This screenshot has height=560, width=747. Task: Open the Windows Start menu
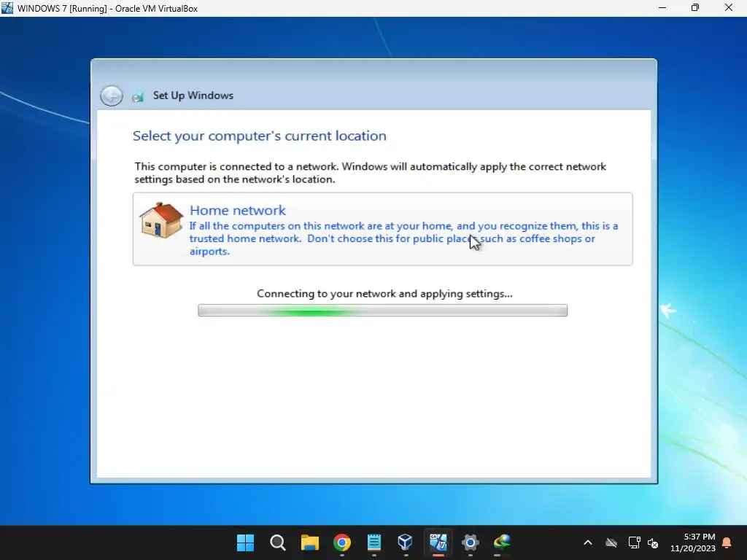pos(245,542)
